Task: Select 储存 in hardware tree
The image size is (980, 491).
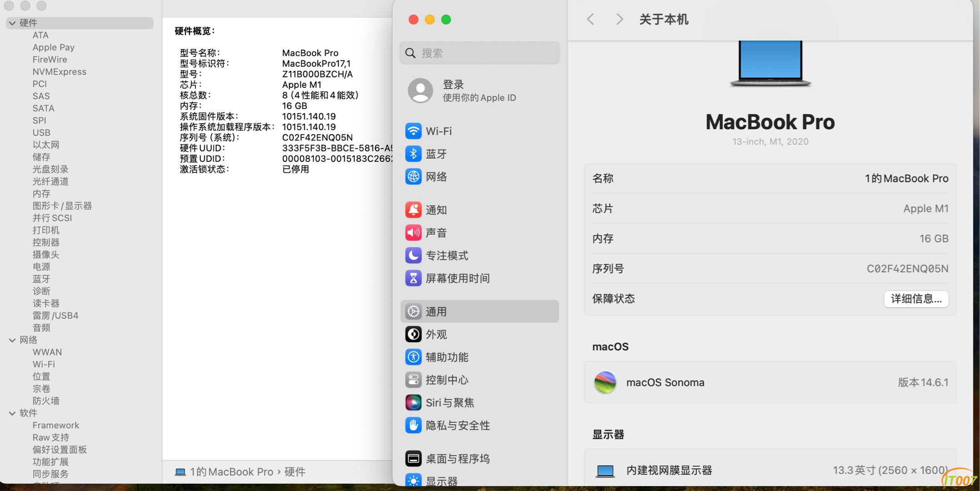Action: tap(41, 157)
